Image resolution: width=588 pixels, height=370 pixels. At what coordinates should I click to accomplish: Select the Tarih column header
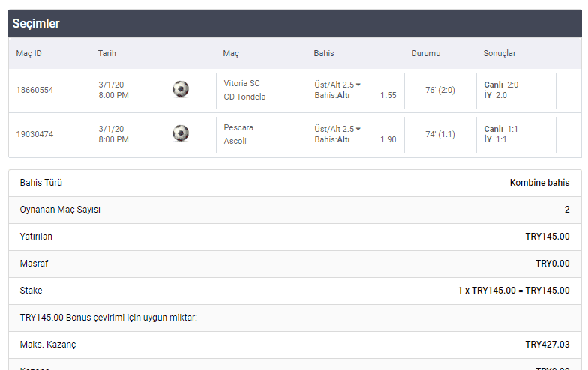(106, 53)
